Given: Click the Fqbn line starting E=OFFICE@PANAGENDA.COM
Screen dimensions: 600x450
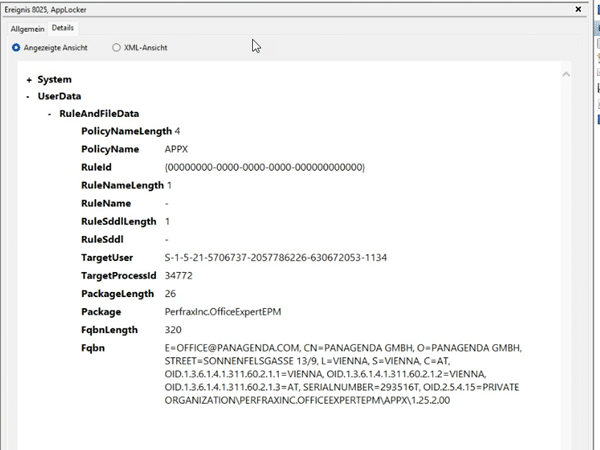Looking at the screenshot, I should [x=343, y=348].
